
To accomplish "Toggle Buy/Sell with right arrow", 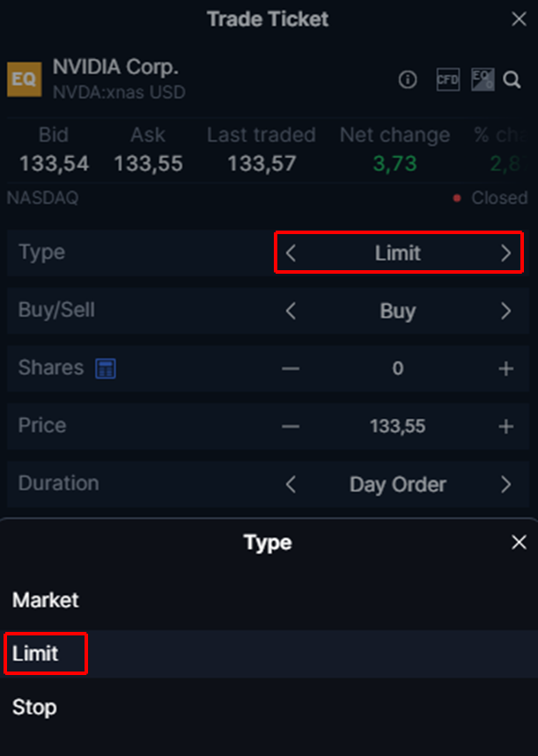I will (x=505, y=311).
